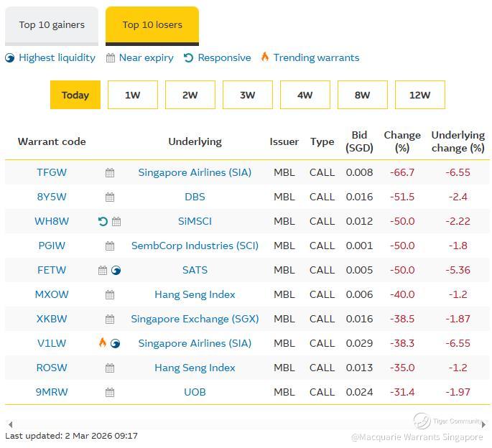
Task: Choose the 12W time period
Action: [420, 95]
